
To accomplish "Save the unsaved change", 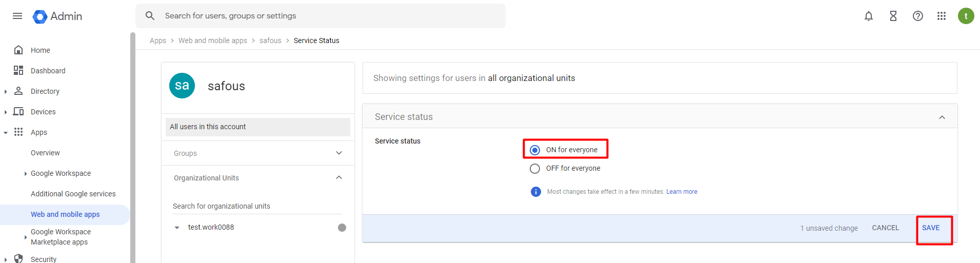I will [930, 228].
